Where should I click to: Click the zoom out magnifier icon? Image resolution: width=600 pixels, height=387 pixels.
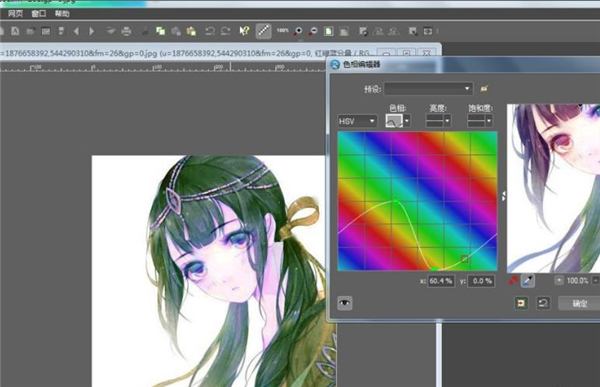(x=313, y=31)
